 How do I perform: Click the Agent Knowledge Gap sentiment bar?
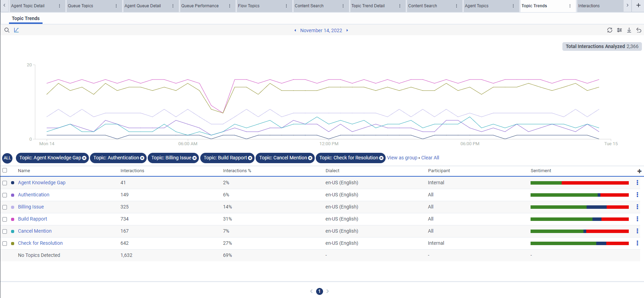[x=579, y=183]
